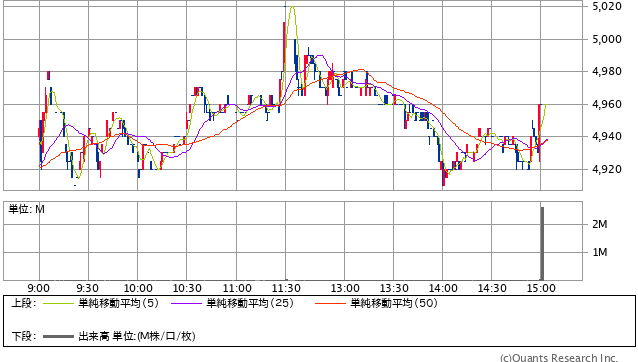Click the 単純移動平均(50) legend text
Screen dimensions: 638x362
[394, 303]
